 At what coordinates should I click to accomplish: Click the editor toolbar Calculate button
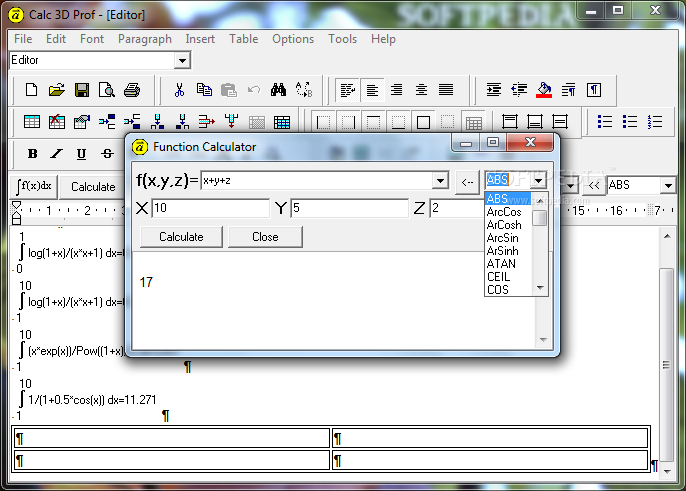click(93, 187)
